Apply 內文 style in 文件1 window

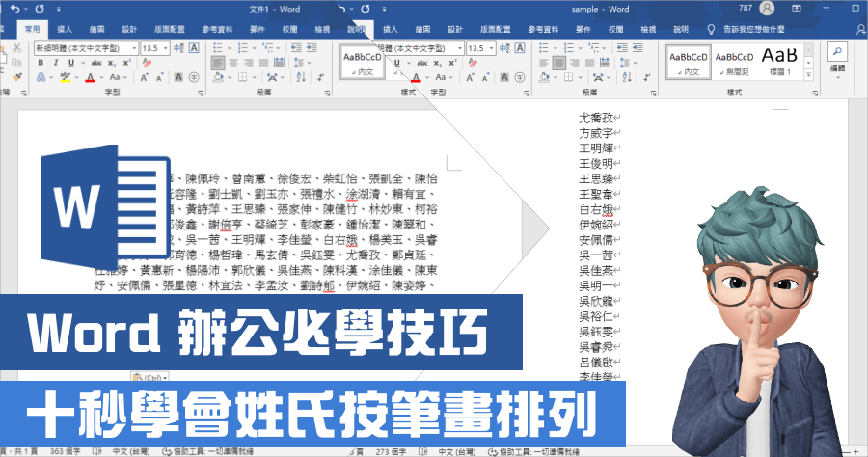click(362, 63)
